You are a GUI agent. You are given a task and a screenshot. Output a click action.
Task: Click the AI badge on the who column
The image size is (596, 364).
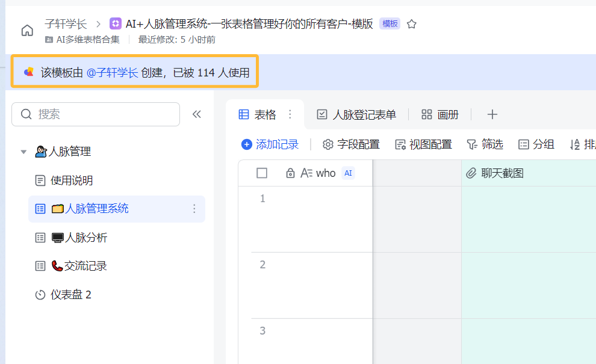point(348,173)
